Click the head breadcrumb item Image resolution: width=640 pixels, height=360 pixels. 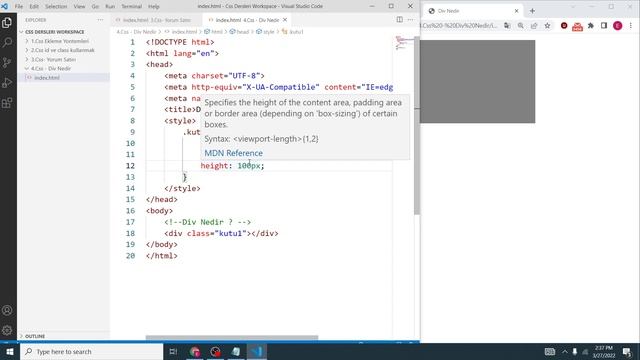point(242,31)
